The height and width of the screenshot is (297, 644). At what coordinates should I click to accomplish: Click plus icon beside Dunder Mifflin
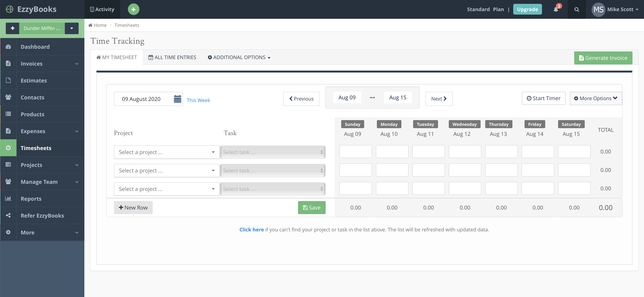12,28
